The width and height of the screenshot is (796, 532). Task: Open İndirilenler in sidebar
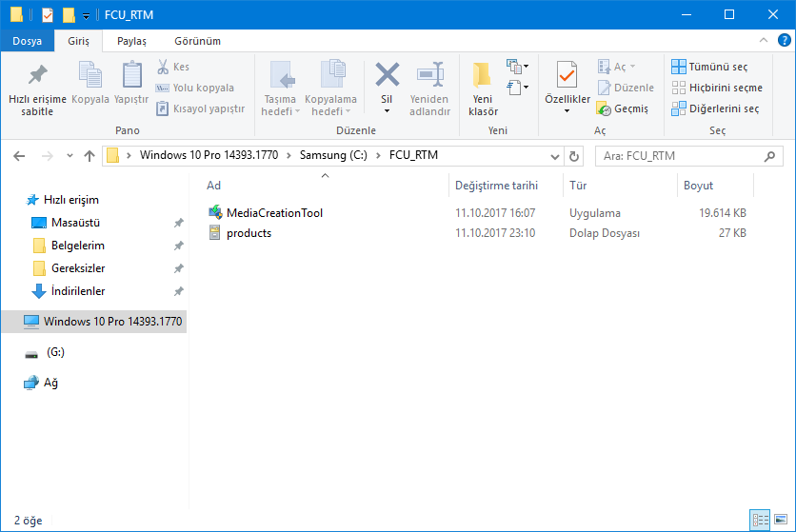tap(78, 291)
